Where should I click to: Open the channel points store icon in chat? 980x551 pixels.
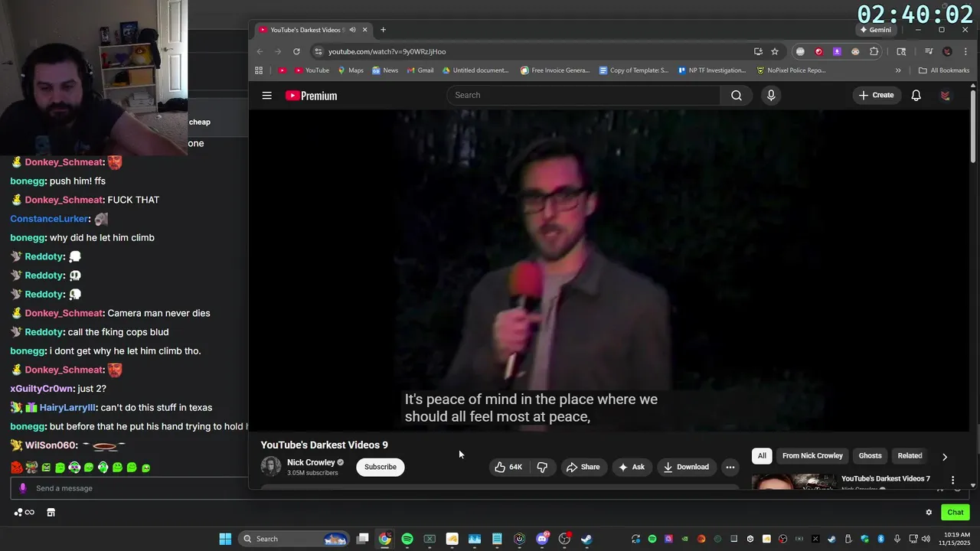51,513
